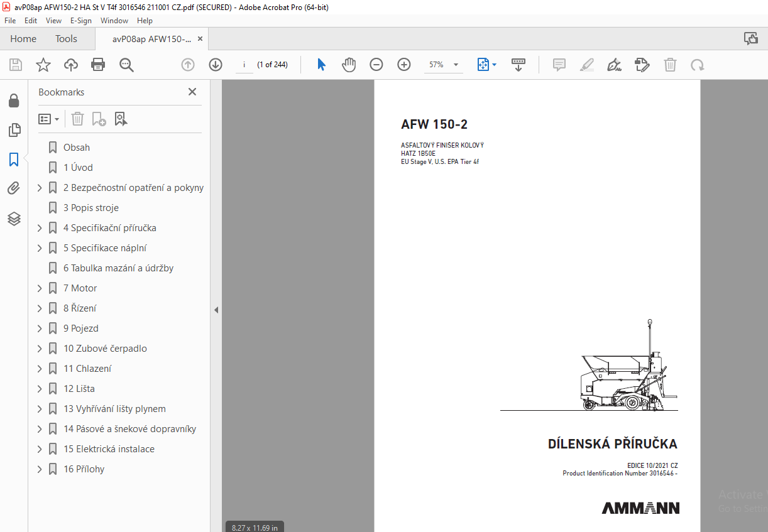Open the E-Sign menu
The height and width of the screenshot is (532, 768).
coord(81,21)
